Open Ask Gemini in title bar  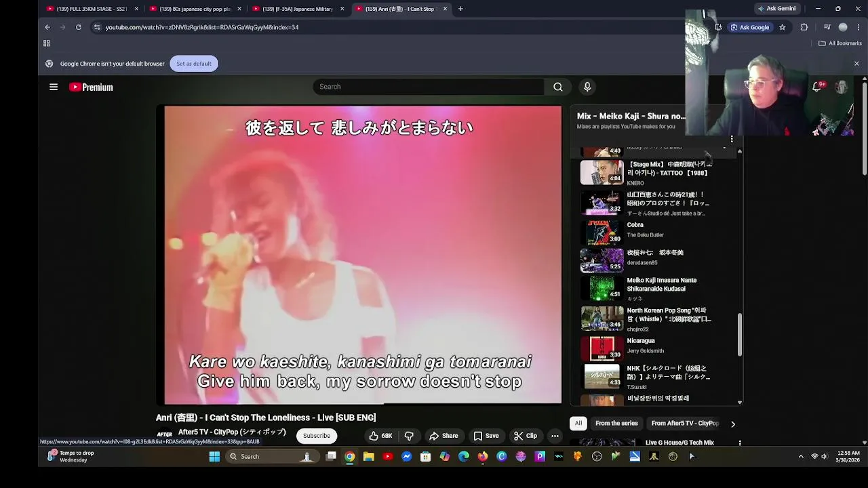776,9
